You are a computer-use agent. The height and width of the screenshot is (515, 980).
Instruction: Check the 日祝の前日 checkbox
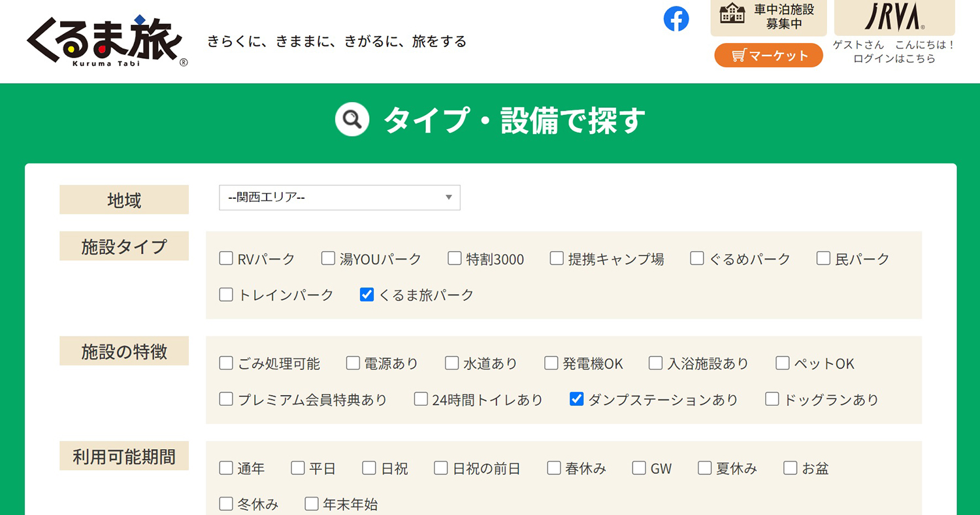[441, 467]
